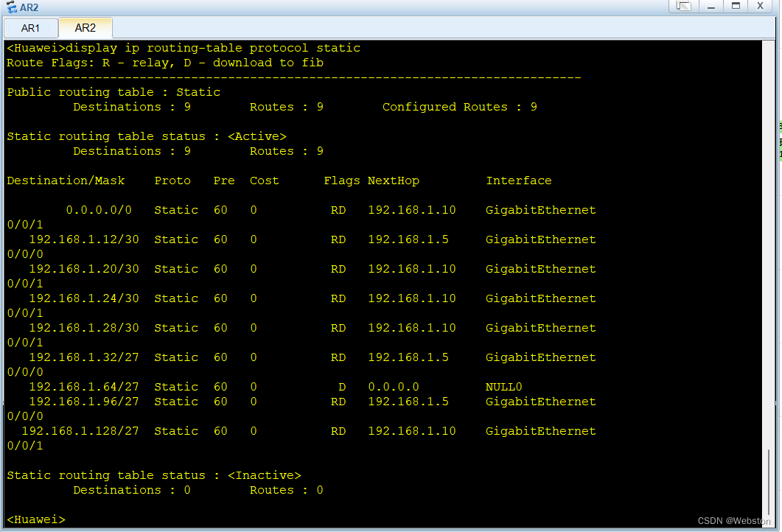Click the NextHop column header
This screenshot has width=782, height=532.
coord(394,181)
